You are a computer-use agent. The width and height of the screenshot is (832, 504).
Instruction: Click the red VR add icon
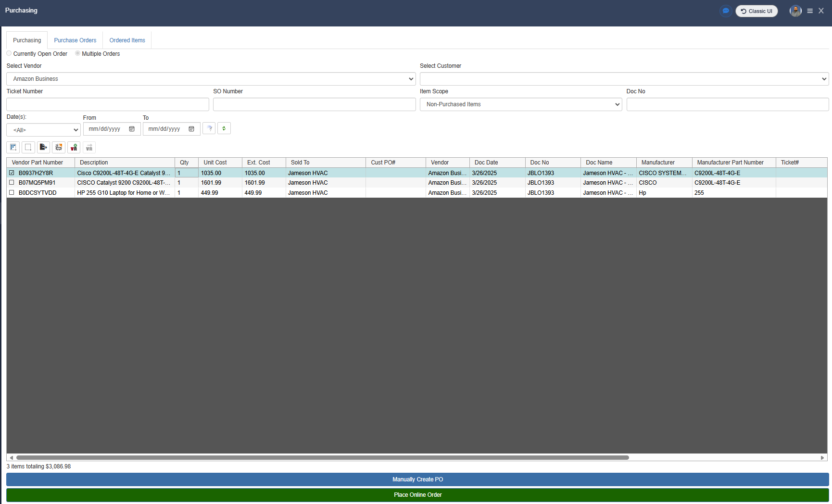(74, 148)
